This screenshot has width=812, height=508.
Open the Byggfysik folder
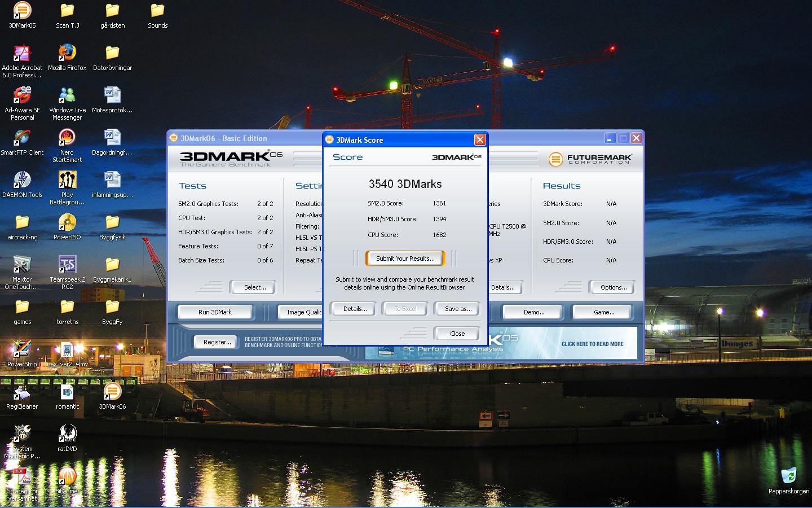click(112, 227)
